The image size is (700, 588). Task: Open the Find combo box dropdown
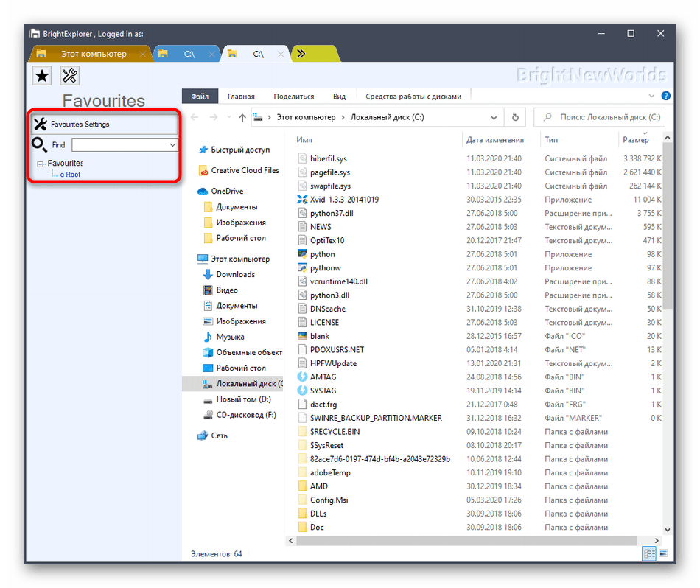pos(172,145)
